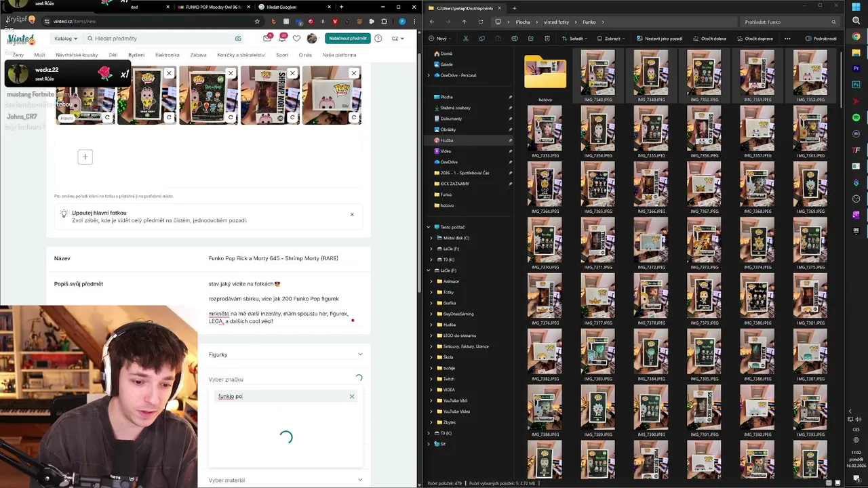Expand Místní disk (C:) tree node
868x488 pixels.
[x=431, y=238]
